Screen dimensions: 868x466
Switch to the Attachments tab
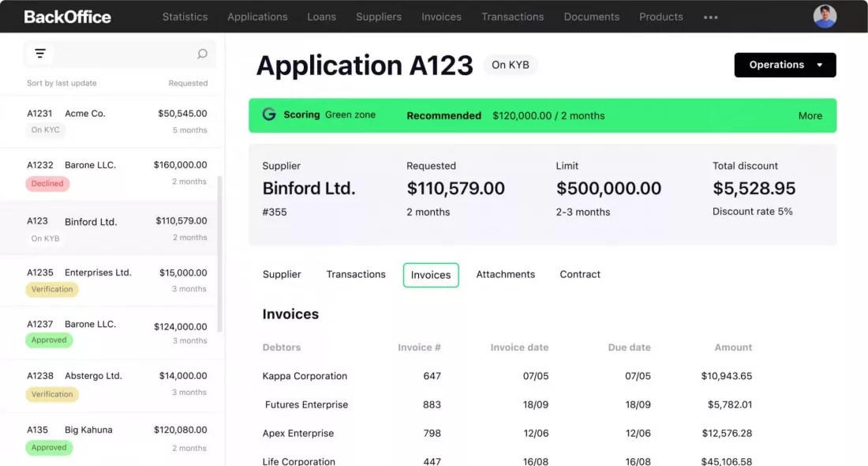506,274
